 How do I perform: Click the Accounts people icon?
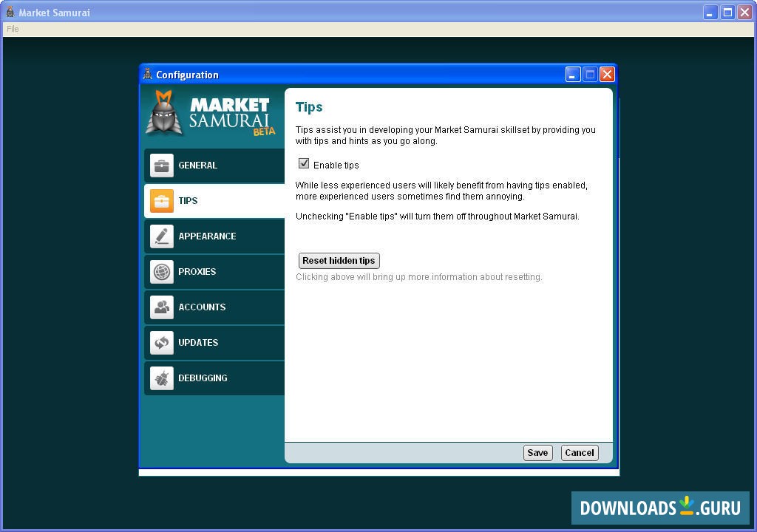[162, 307]
